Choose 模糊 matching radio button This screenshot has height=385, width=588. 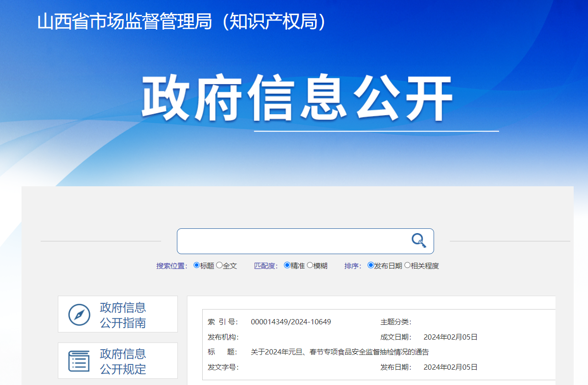(310, 266)
